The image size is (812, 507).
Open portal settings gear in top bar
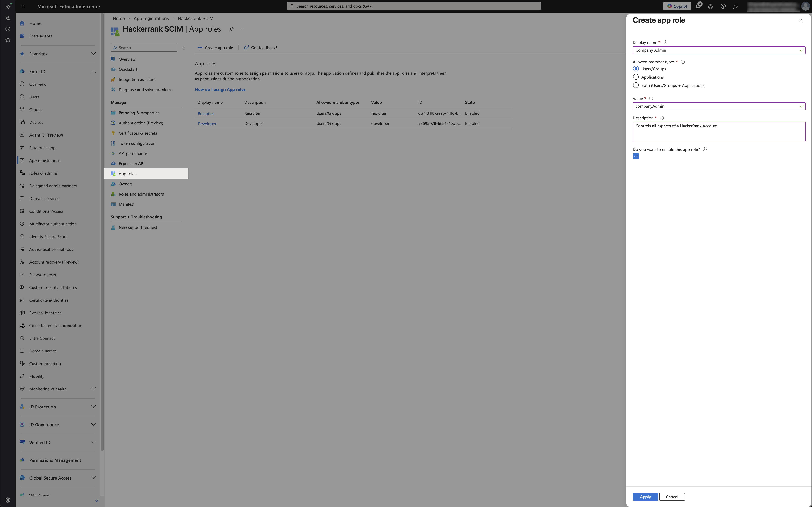[710, 6]
